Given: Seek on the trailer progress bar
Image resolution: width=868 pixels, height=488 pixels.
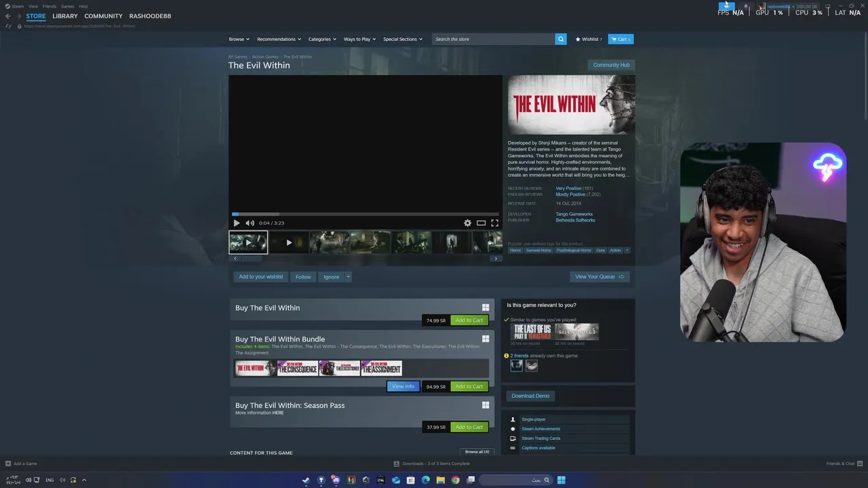Looking at the screenshot, I should [x=366, y=214].
